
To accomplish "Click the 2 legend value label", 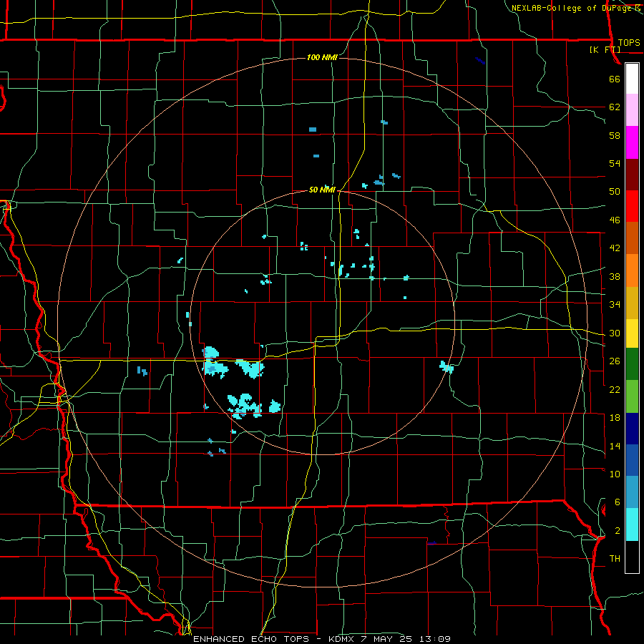I will [618, 530].
